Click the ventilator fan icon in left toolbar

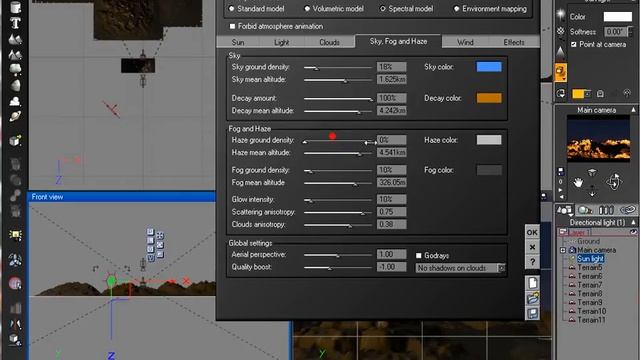[x=16, y=260]
